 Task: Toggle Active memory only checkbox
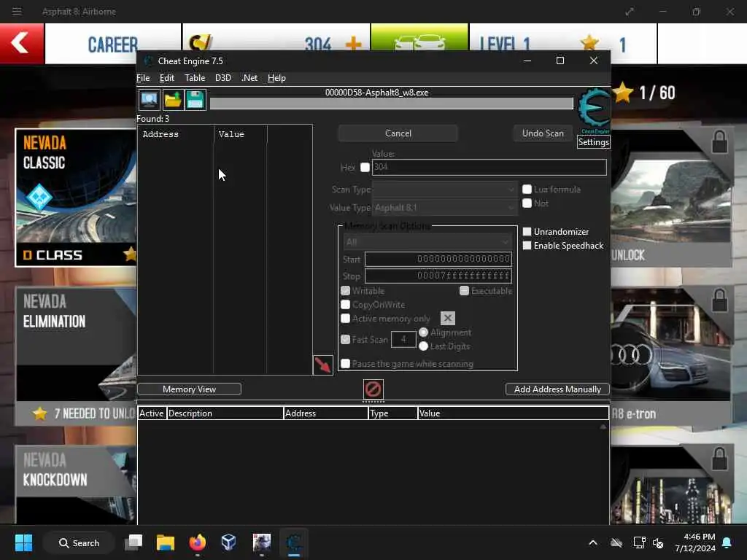pos(345,319)
